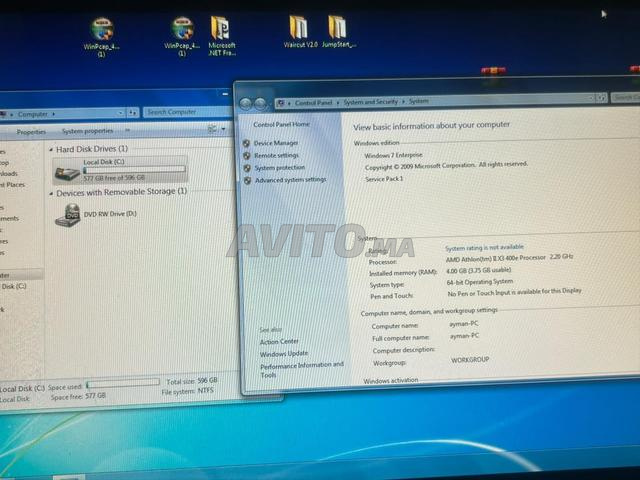Open the second WinPcap installer desktop icon
Image resolution: width=640 pixels, height=480 pixels.
point(182,36)
